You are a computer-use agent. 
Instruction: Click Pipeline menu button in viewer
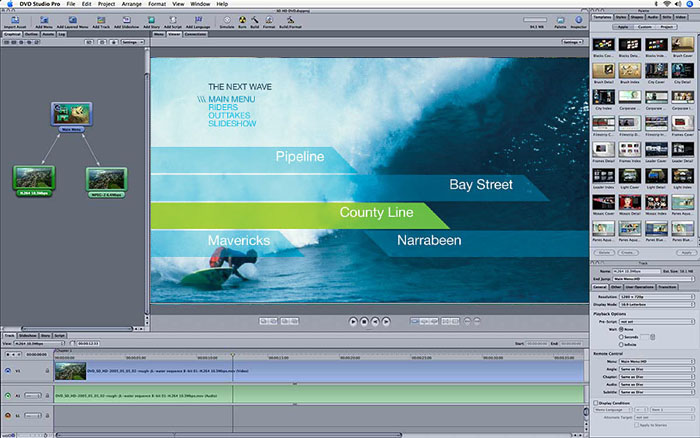tap(252, 159)
